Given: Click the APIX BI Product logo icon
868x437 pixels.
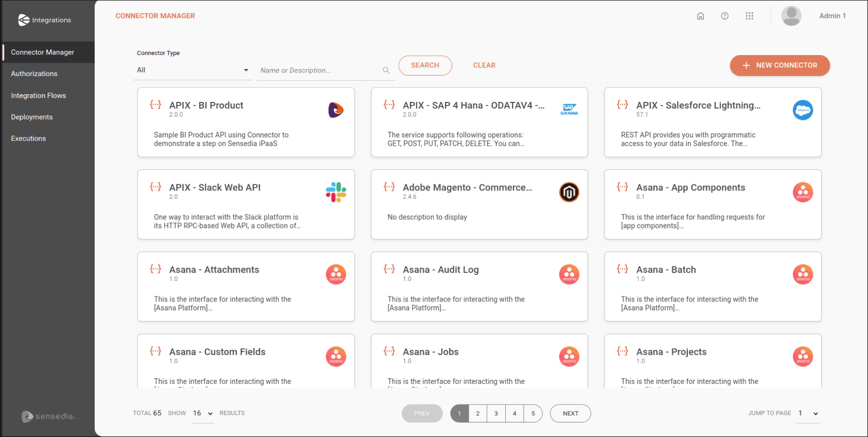Looking at the screenshot, I should [335, 110].
